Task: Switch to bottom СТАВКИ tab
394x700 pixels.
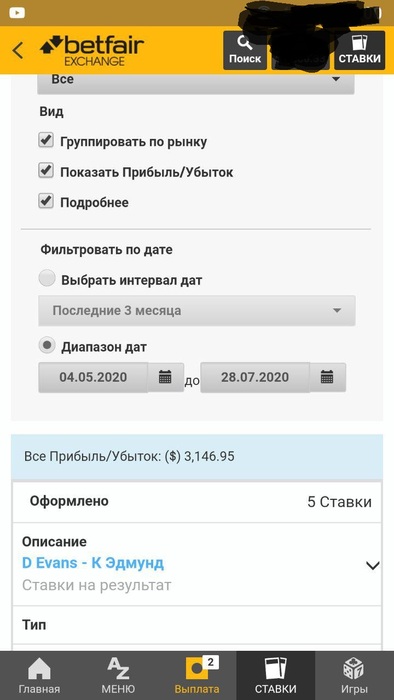Action: pyautogui.click(x=276, y=675)
